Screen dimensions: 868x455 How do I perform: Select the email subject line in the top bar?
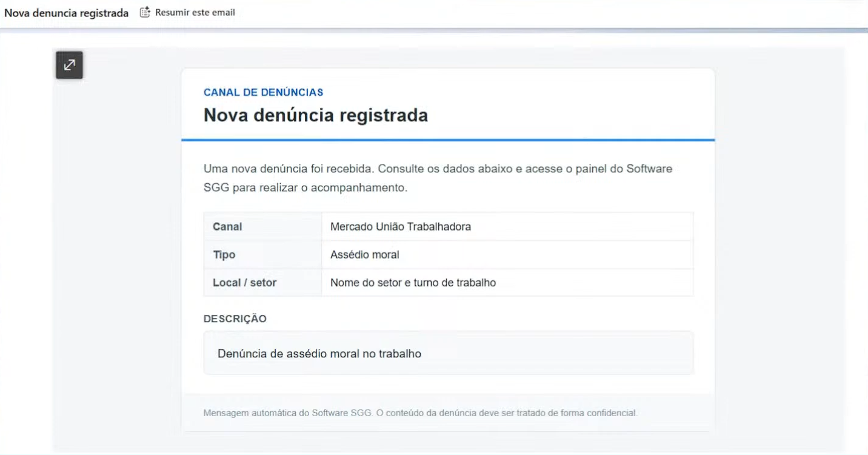click(x=67, y=13)
